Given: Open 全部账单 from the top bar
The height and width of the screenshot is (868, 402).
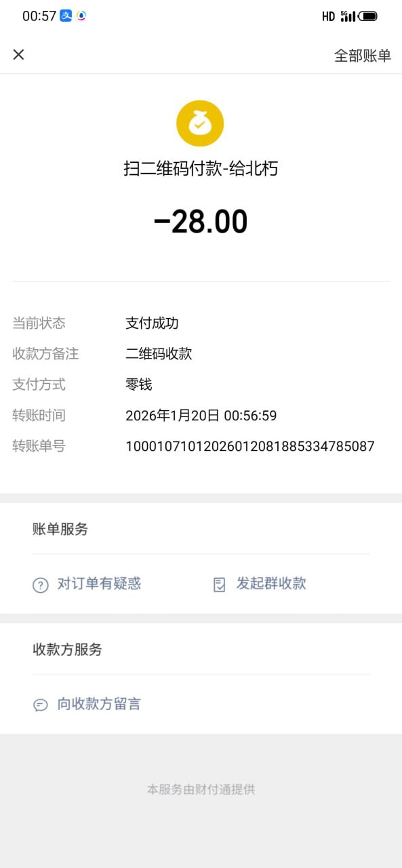Looking at the screenshot, I should [x=362, y=56].
